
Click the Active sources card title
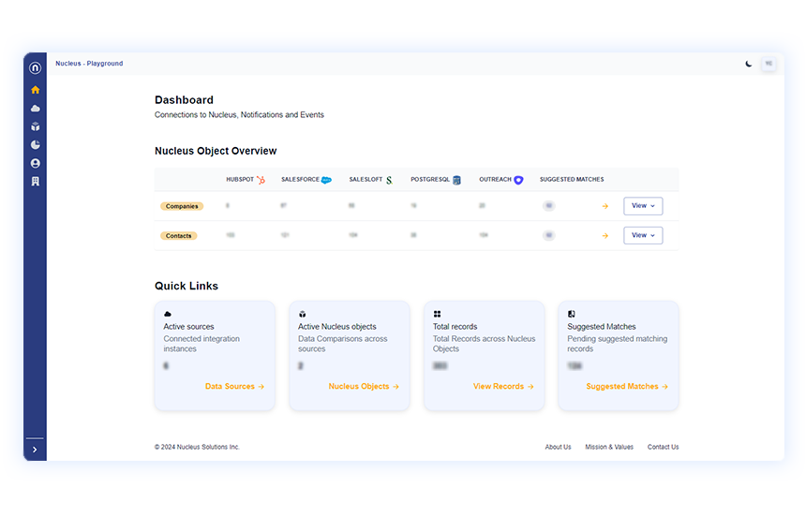click(188, 327)
